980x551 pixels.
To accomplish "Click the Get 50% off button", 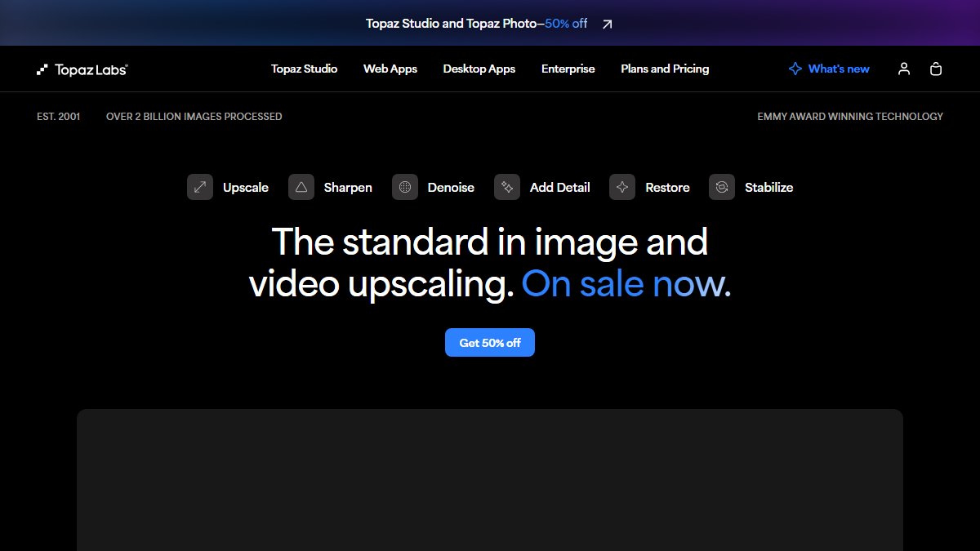I will [x=490, y=343].
